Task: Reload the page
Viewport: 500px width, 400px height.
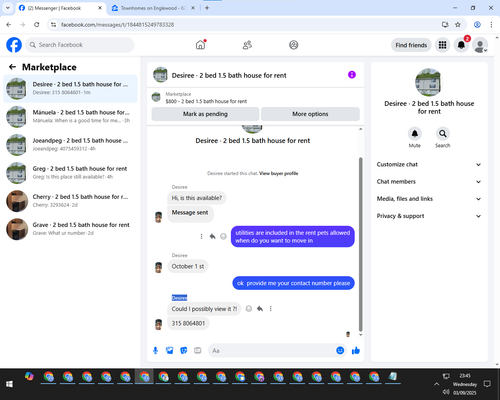Action: (37, 24)
